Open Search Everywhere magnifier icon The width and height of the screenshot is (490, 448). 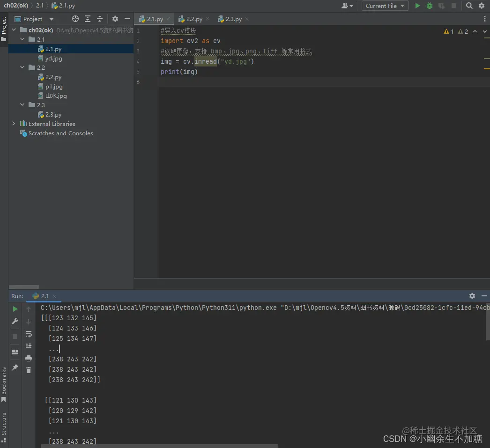(469, 6)
